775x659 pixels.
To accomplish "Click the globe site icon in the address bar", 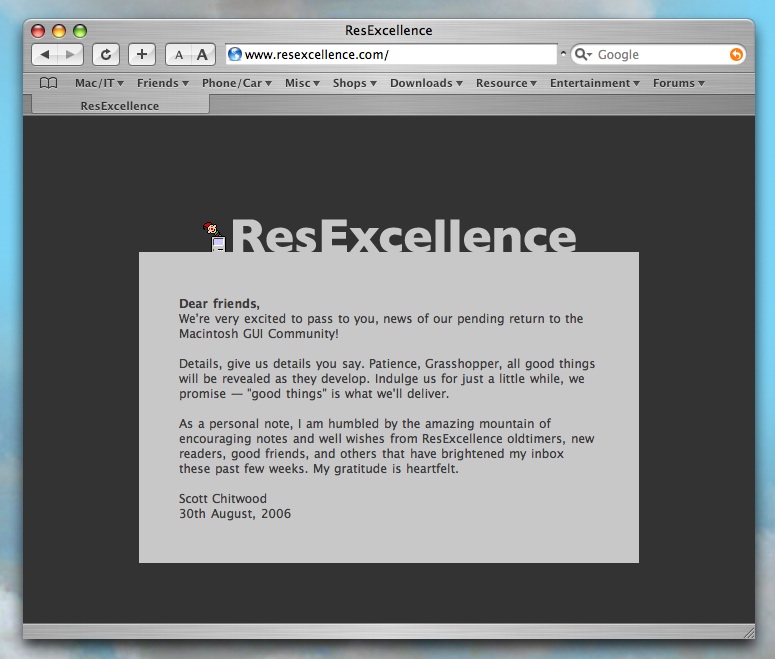I will click(x=235, y=54).
